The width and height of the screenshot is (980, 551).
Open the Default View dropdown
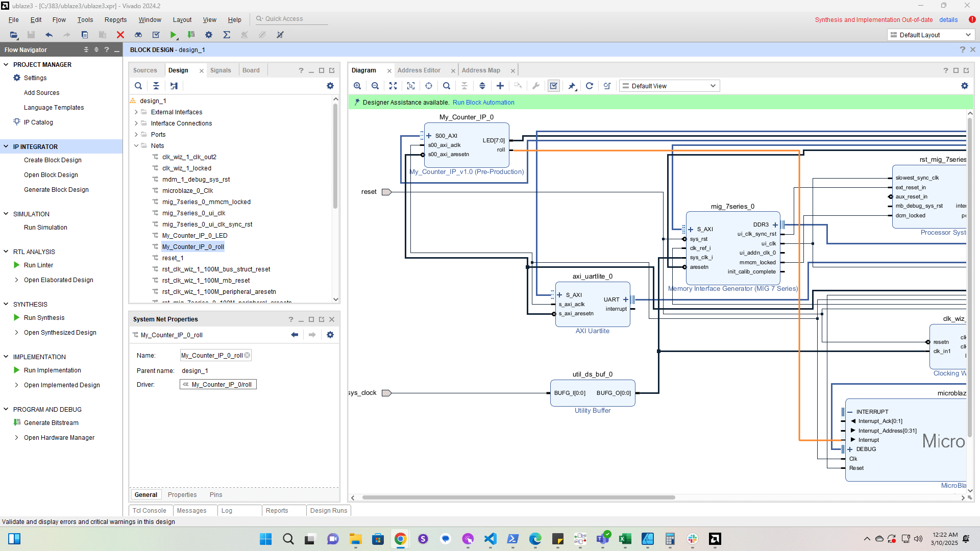pyautogui.click(x=670, y=86)
